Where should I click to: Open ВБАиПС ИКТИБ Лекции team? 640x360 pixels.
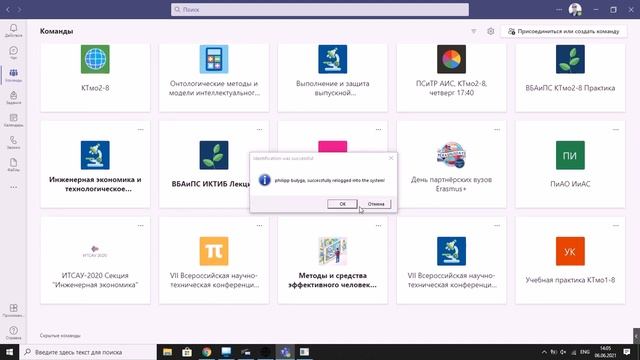(x=205, y=164)
